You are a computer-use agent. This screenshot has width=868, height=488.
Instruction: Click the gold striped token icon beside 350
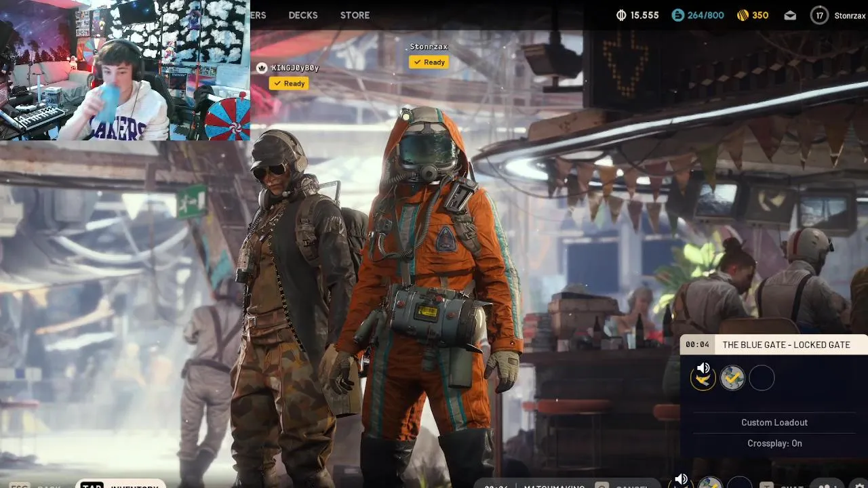click(742, 15)
